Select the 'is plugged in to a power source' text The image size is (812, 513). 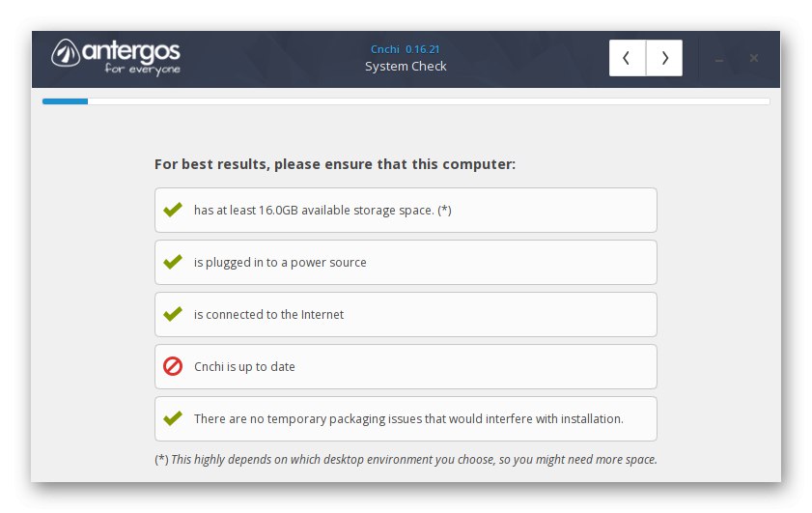point(280,262)
